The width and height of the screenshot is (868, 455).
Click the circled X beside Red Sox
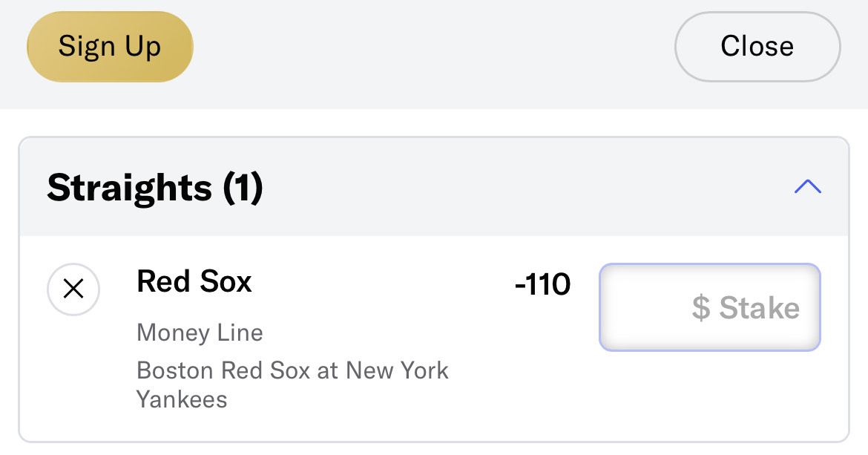coord(73,289)
